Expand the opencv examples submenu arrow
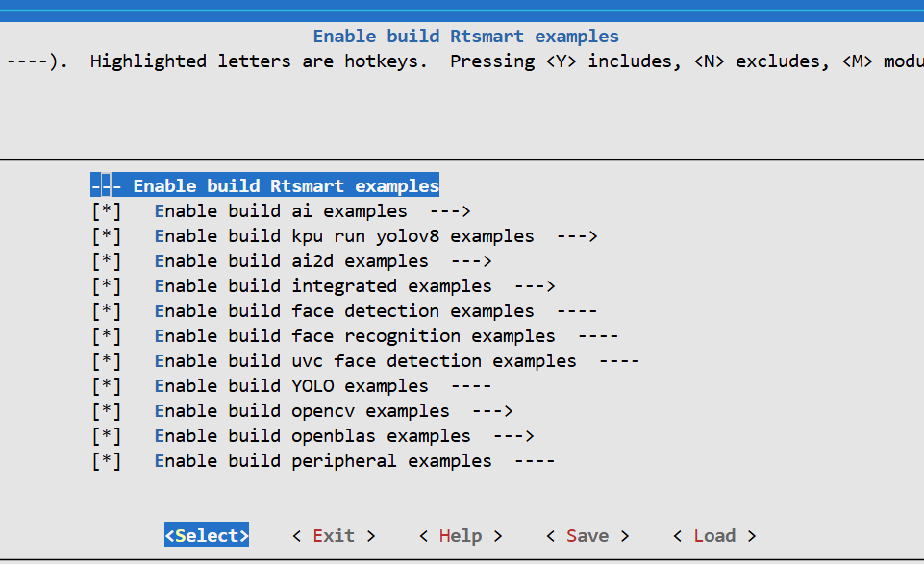924x564 pixels. pos(491,411)
